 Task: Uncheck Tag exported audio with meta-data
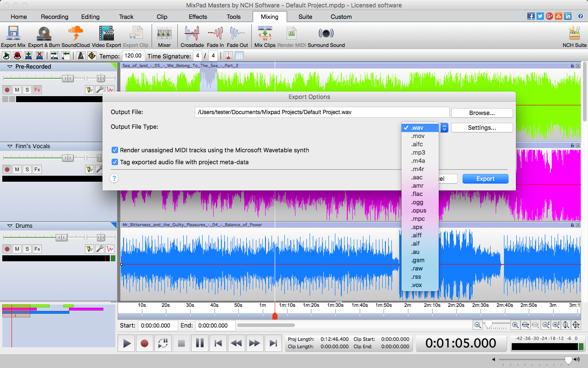tap(115, 162)
